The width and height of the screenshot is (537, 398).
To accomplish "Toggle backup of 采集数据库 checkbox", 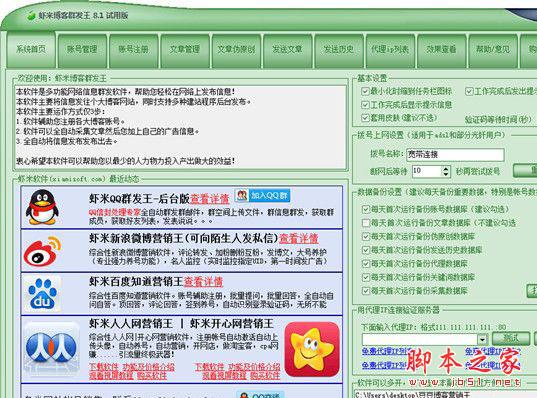I will point(366,291).
